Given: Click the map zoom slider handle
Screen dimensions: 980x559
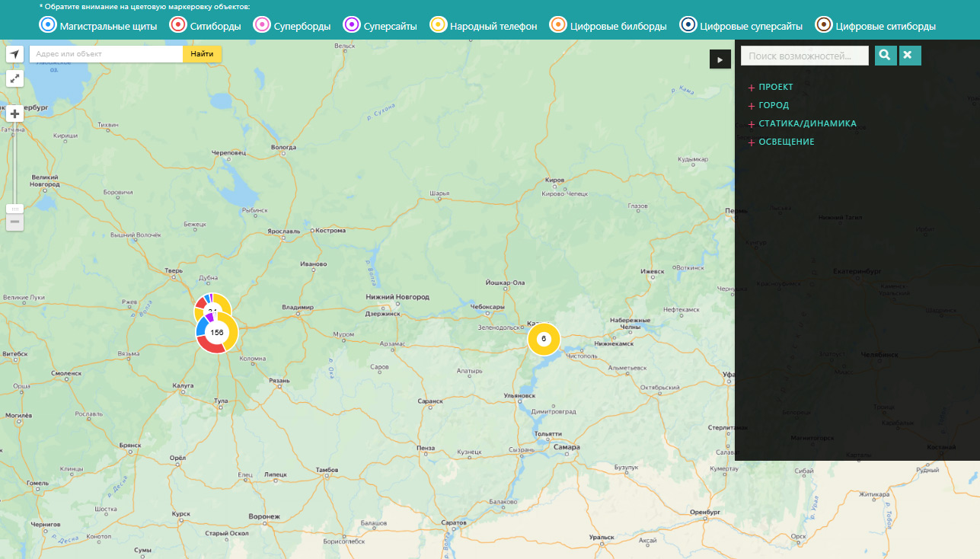Looking at the screenshot, I should point(14,209).
